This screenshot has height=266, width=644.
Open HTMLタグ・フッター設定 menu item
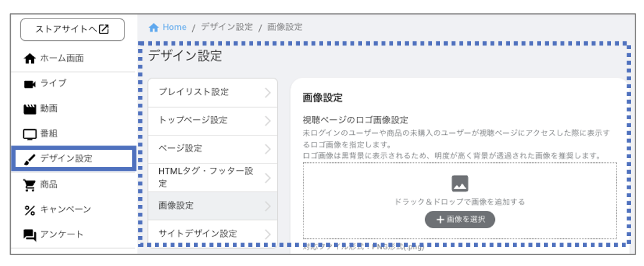coord(212,177)
